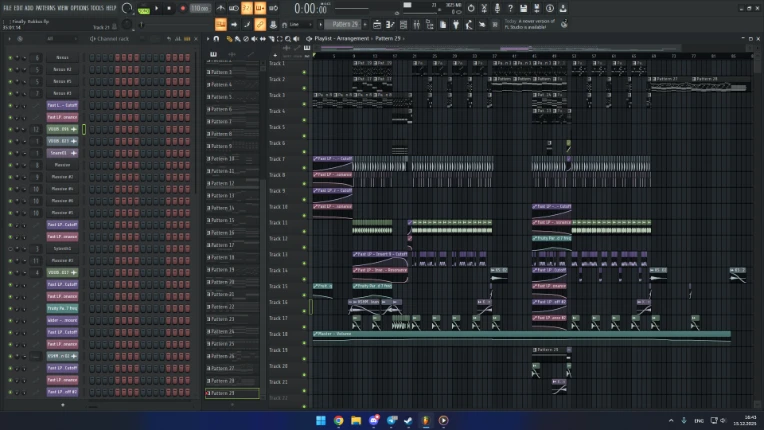Screen dimensions: 764x430
Task: Toggle the Pat/Song mode switch
Action: (143, 9)
